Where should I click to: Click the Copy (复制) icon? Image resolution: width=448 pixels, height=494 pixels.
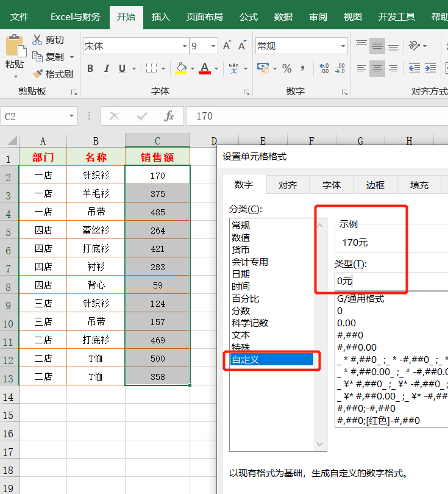37,57
